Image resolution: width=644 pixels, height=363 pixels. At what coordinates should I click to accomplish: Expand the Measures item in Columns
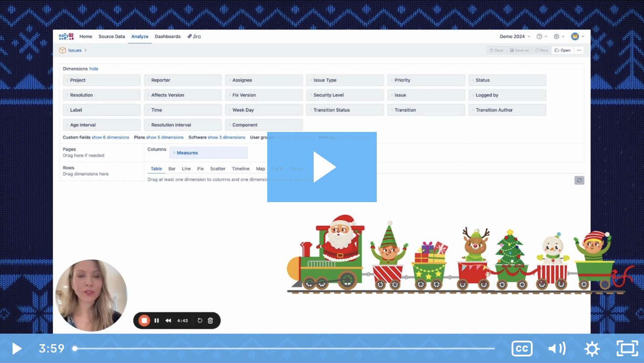click(x=209, y=153)
